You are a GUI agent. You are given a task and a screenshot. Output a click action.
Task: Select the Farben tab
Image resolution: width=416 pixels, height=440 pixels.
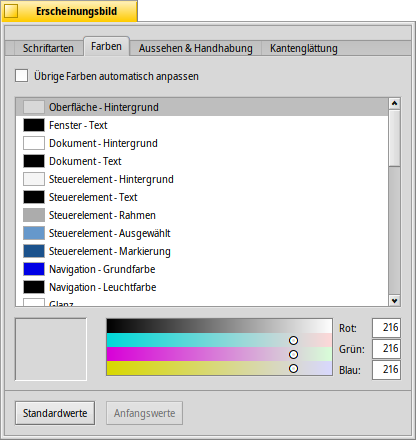pos(106,46)
